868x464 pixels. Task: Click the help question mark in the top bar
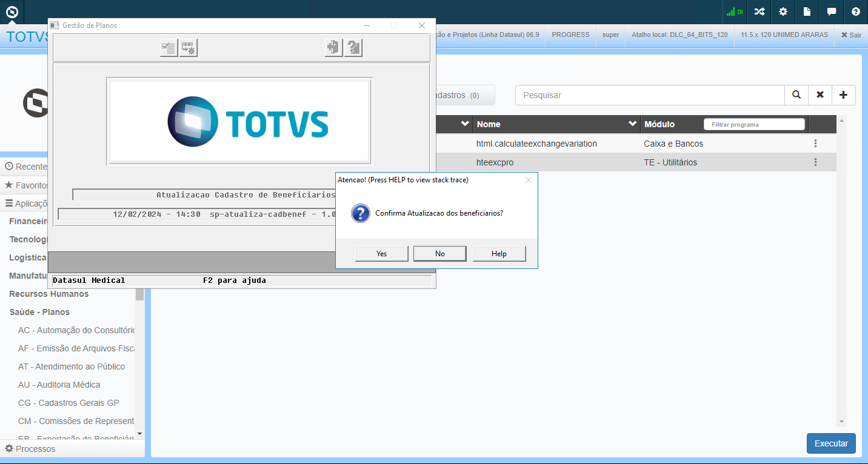[856, 12]
